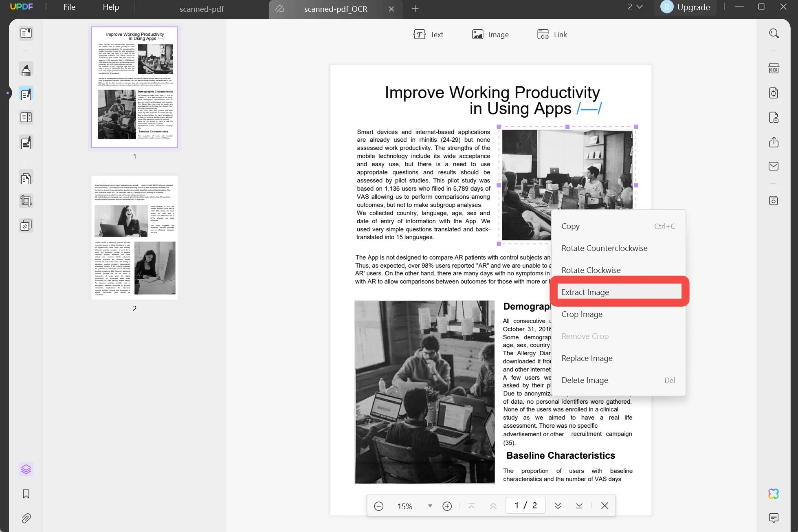Image resolution: width=798 pixels, height=532 pixels.
Task: Choose Crop Image in context menu
Action: coord(618,314)
